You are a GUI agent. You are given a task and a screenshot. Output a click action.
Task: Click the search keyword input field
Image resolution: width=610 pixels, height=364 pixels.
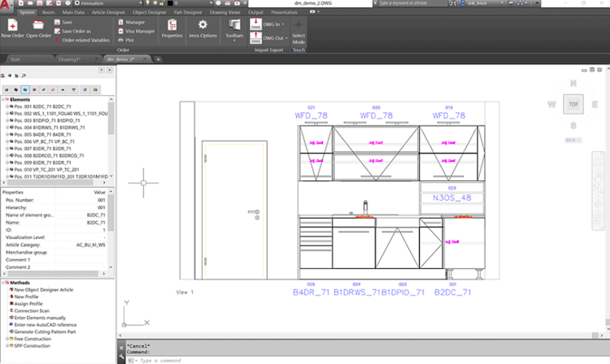click(x=412, y=3)
